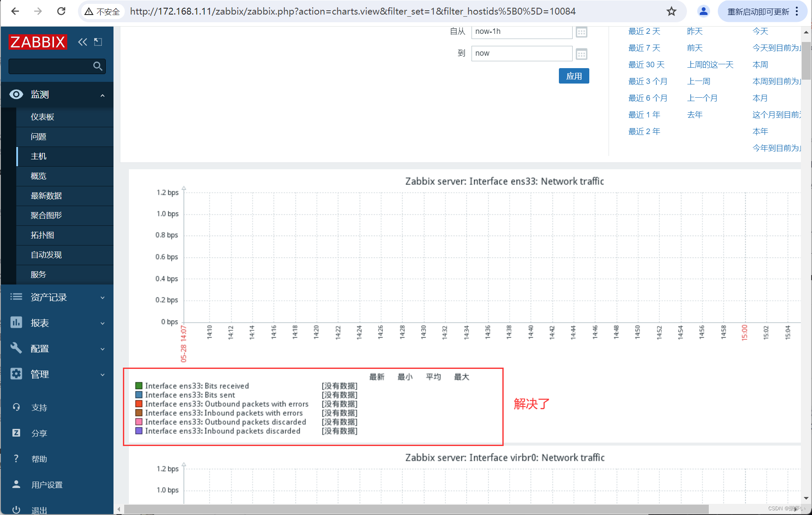Viewport: 812px width, 515px height.
Task: Click the 应用 button
Action: tap(573, 75)
